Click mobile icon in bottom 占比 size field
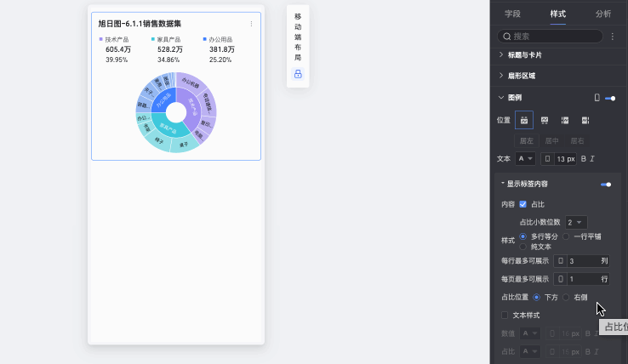The image size is (628, 364). tap(552, 351)
